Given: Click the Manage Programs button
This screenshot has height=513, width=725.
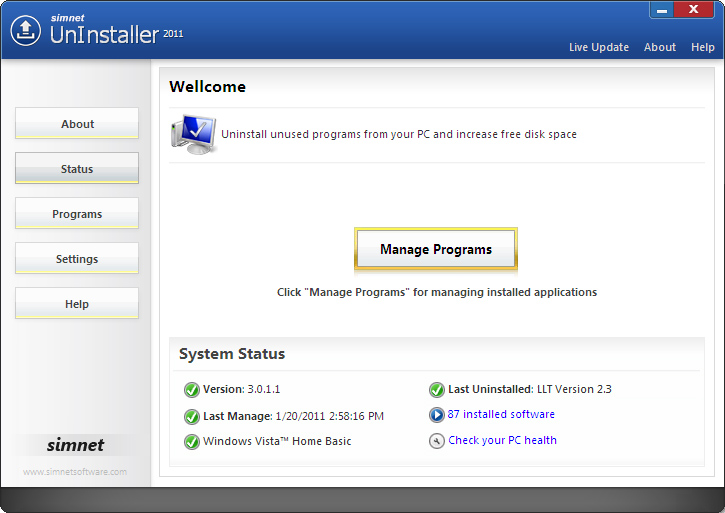Looking at the screenshot, I should coord(436,250).
